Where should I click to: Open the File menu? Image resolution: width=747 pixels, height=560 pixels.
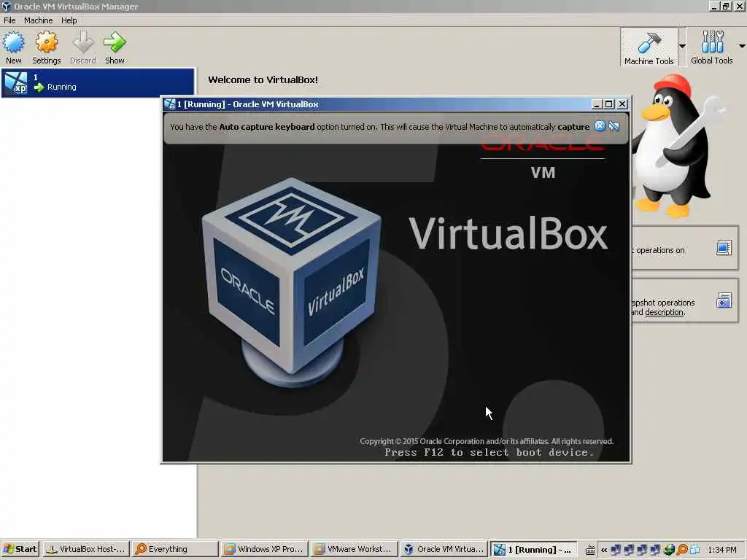(9, 20)
